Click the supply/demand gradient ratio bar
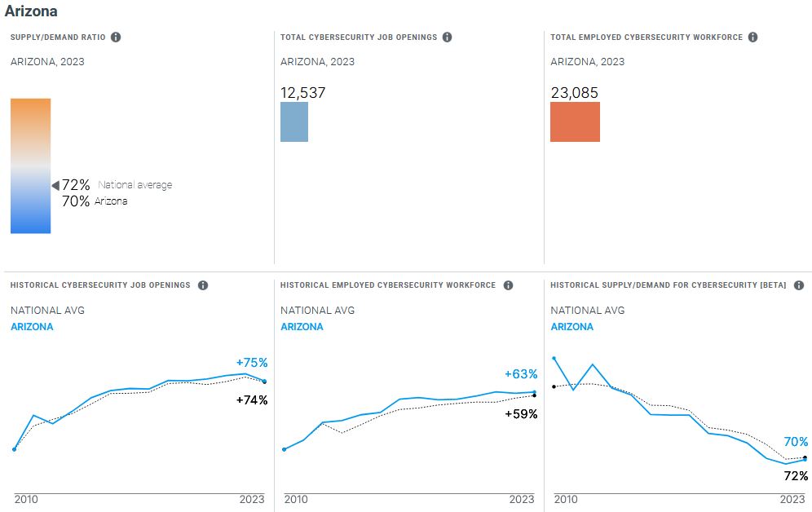 point(30,166)
